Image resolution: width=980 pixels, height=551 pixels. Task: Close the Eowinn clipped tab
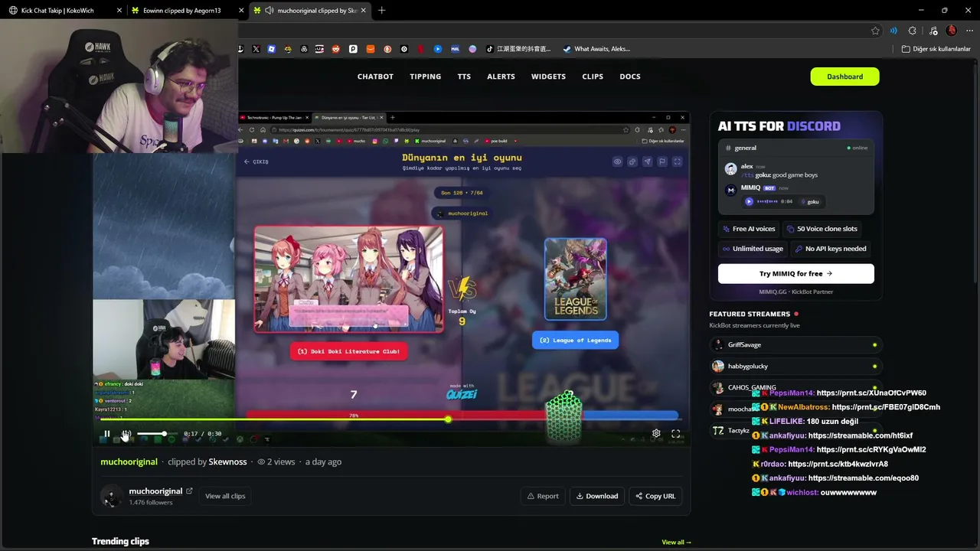point(241,11)
